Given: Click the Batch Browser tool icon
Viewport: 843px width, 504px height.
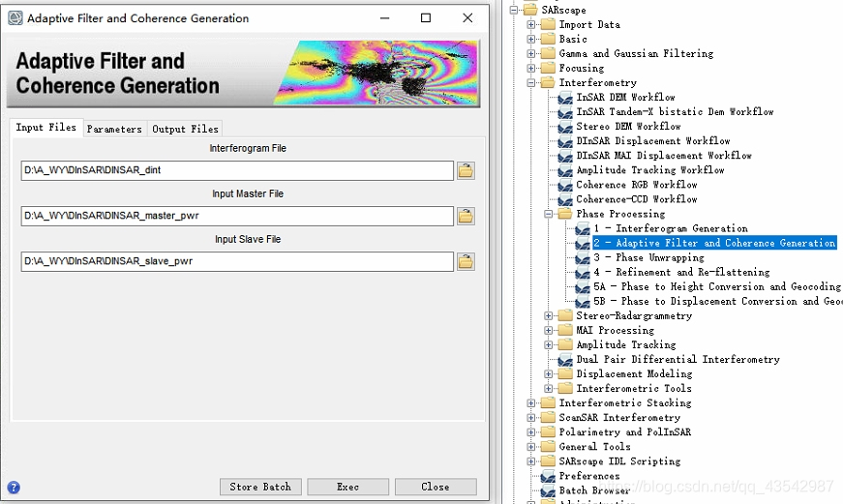Looking at the screenshot, I should (x=548, y=490).
